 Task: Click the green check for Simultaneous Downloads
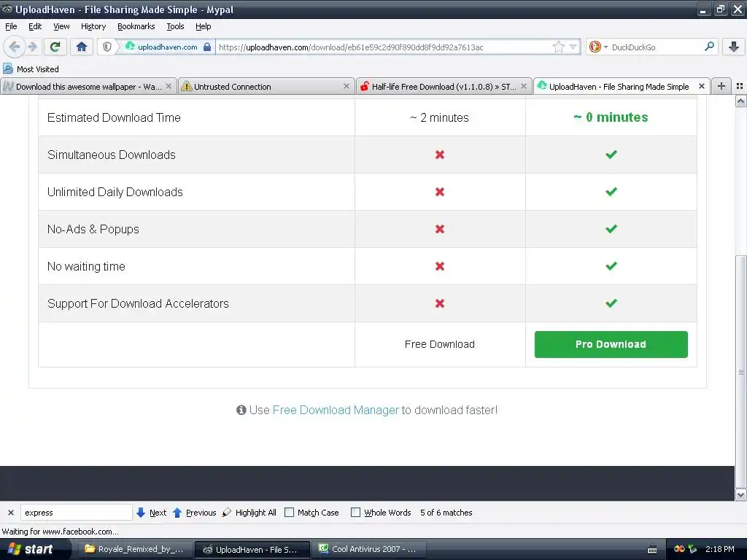coord(611,155)
